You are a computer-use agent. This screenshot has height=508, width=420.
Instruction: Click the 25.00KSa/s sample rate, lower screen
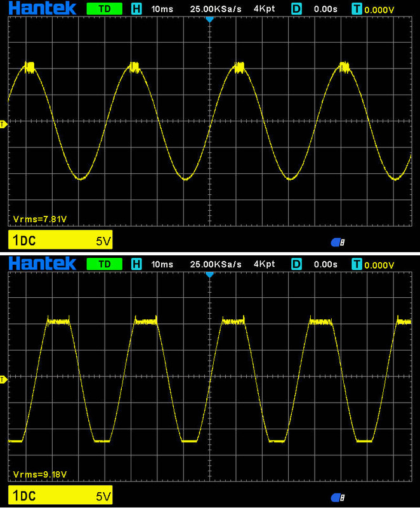(216, 264)
